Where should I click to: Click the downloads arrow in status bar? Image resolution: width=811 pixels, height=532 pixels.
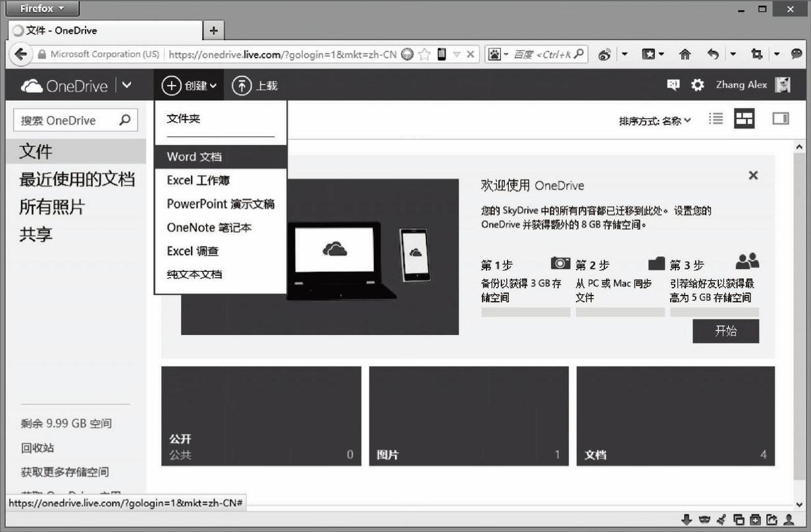click(687, 520)
